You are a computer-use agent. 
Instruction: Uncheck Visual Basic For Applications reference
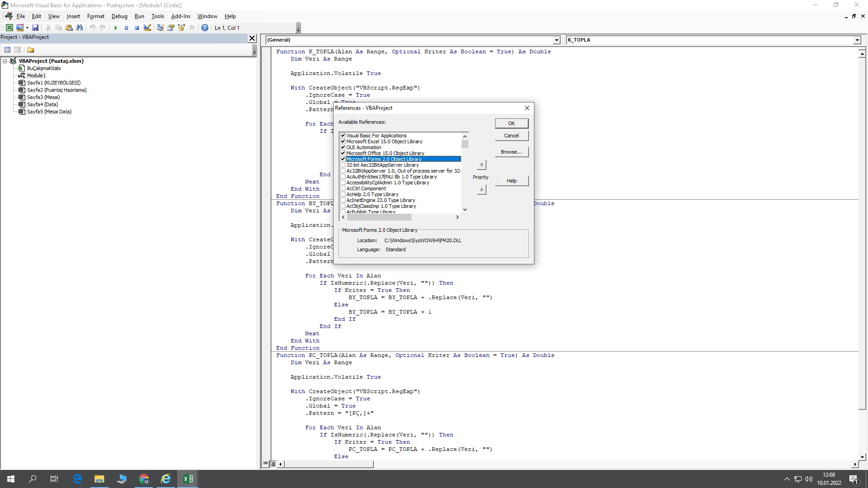click(343, 136)
